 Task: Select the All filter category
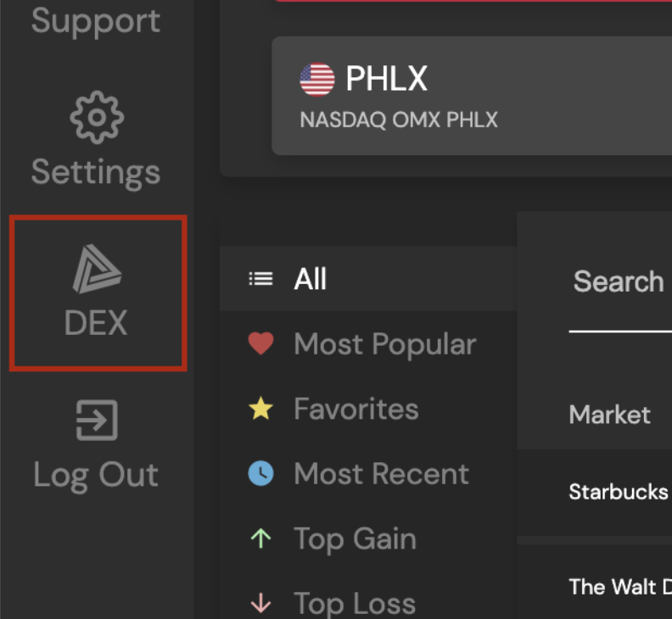click(x=368, y=279)
